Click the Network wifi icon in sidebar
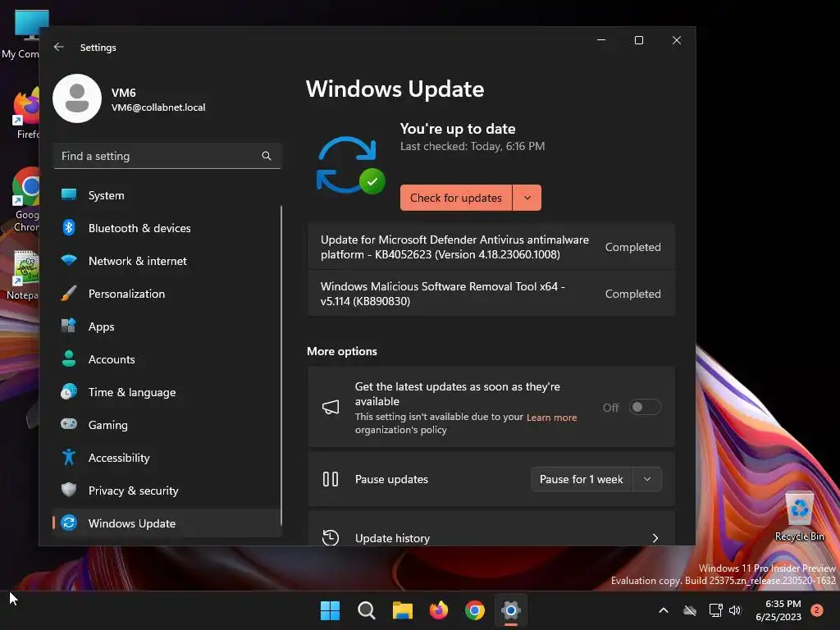 coord(69,260)
